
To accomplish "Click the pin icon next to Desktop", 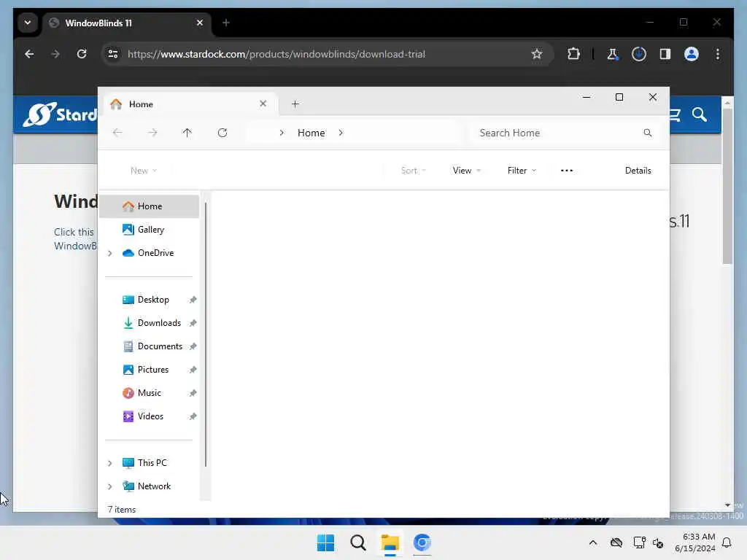I will pyautogui.click(x=193, y=300).
